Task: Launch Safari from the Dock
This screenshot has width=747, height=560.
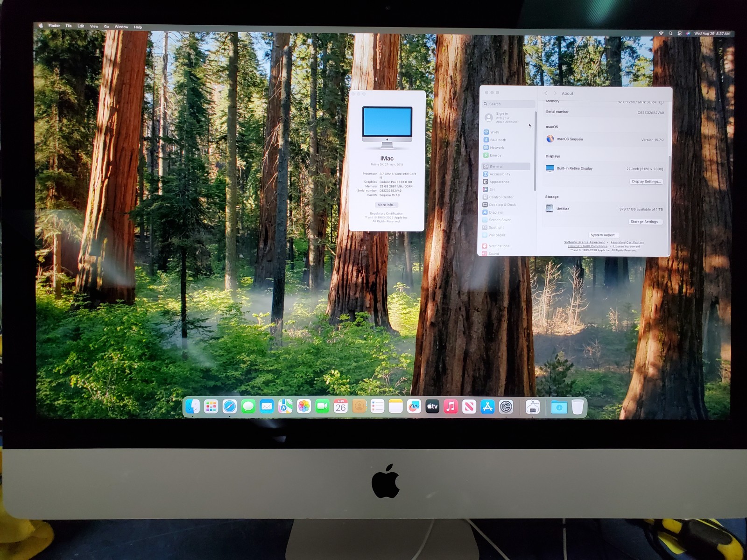Action: (229, 406)
